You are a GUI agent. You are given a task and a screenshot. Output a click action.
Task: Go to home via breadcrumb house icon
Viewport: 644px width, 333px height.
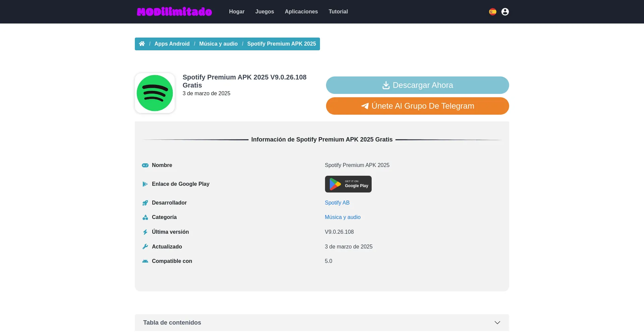tap(142, 44)
